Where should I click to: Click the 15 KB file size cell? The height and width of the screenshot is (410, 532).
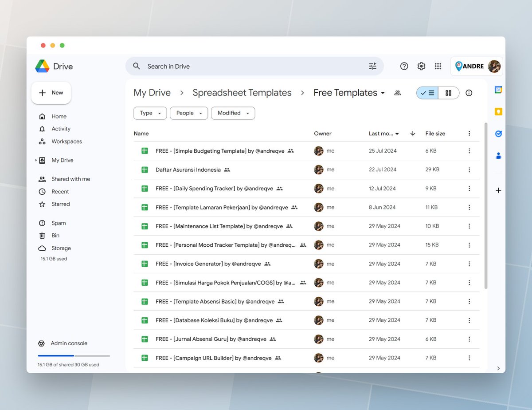[x=432, y=245]
